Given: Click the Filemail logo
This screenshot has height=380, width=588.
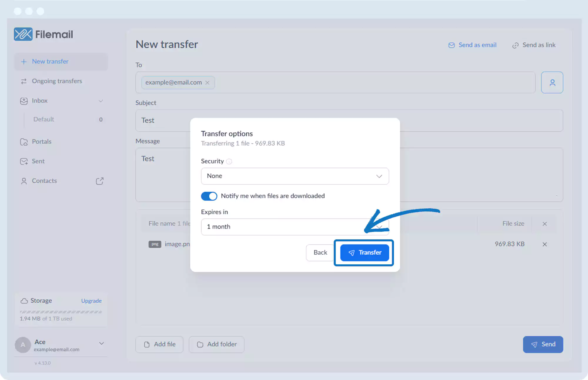Looking at the screenshot, I should (44, 34).
